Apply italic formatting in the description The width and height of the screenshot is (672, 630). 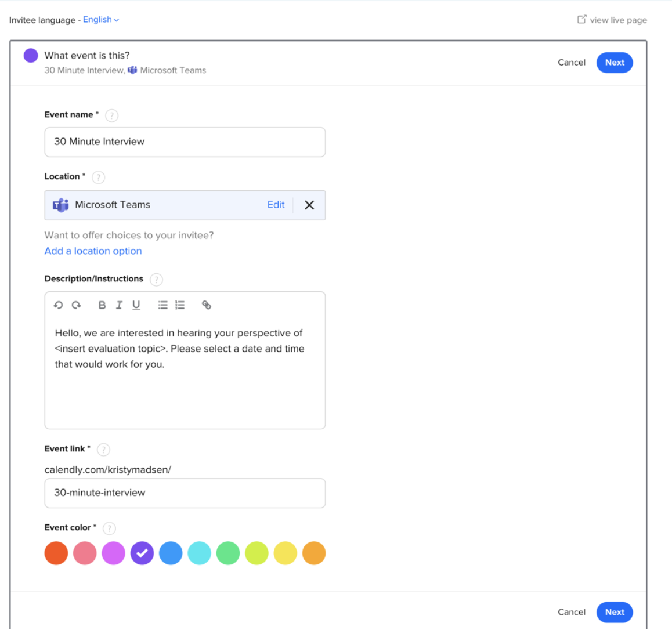[x=119, y=305]
